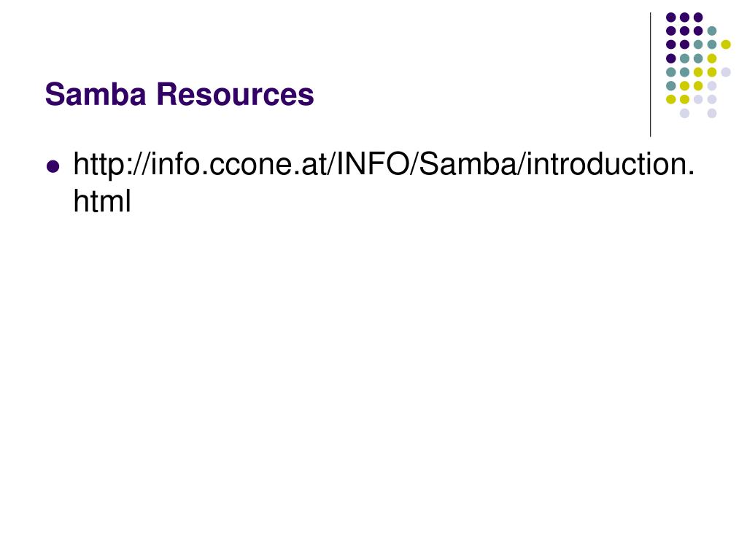Click the bottom-right lavender dot of the grid
Image resolution: width=747 pixels, height=560 pixels.
(712, 113)
